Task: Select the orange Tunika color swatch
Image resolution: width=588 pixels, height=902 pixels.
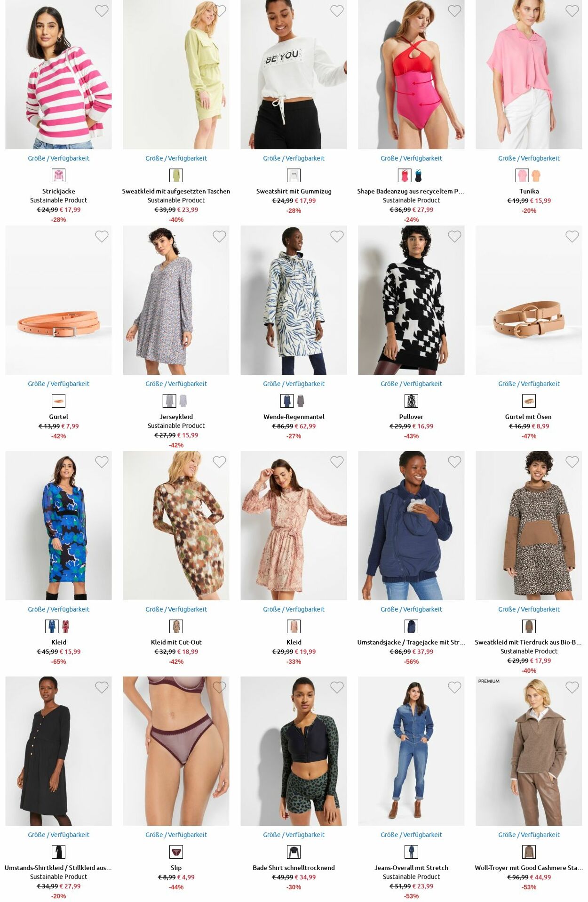Action: pyautogui.click(x=536, y=176)
